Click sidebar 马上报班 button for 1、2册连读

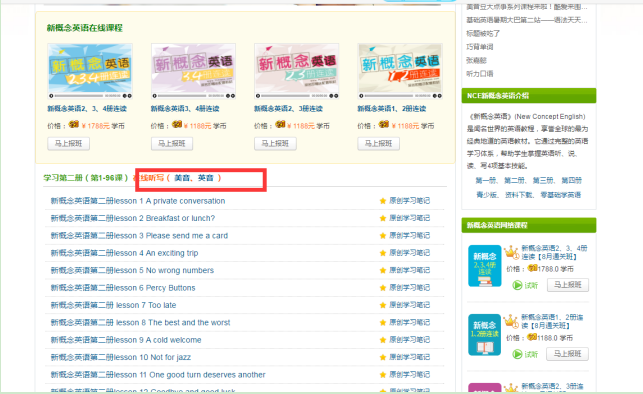[568, 354]
